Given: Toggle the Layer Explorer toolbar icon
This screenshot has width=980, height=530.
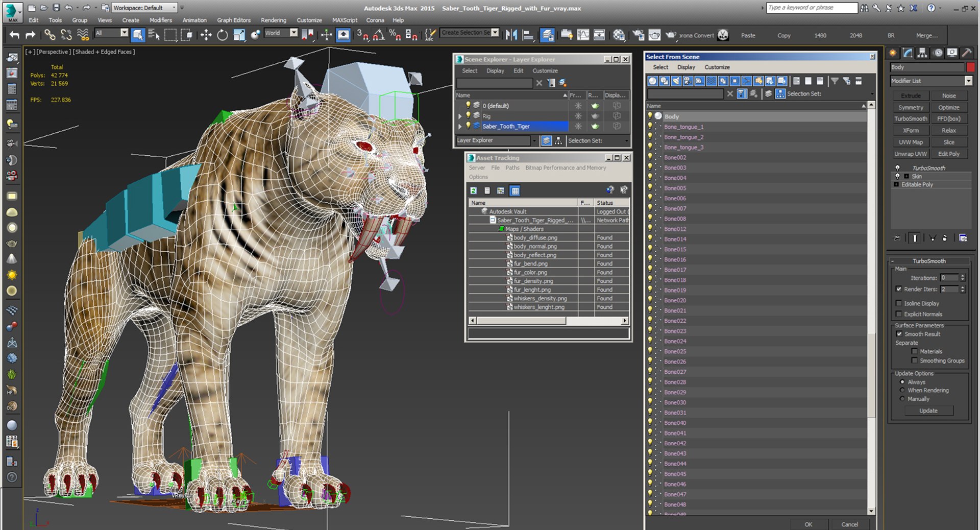Looking at the screenshot, I should (547, 35).
